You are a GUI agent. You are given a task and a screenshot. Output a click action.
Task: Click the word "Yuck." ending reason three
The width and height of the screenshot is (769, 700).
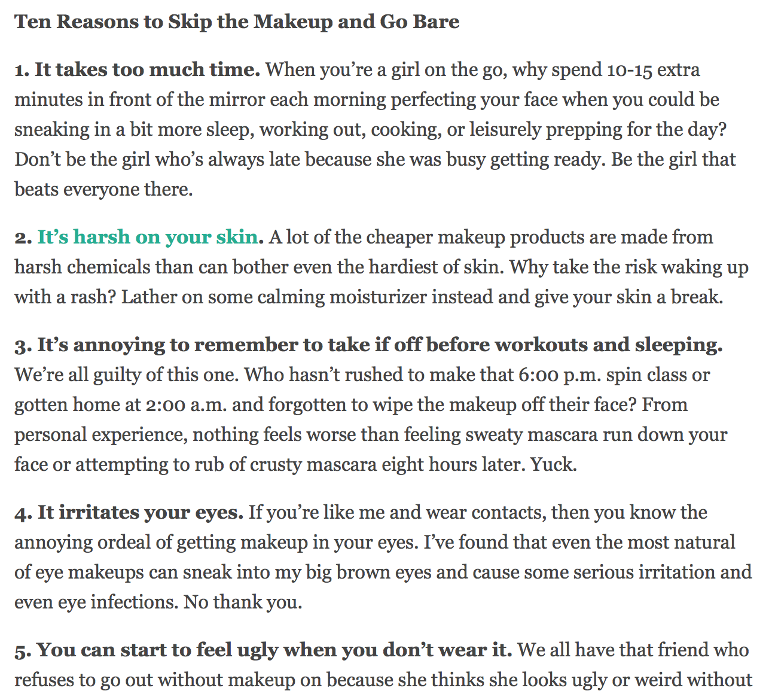point(553,464)
